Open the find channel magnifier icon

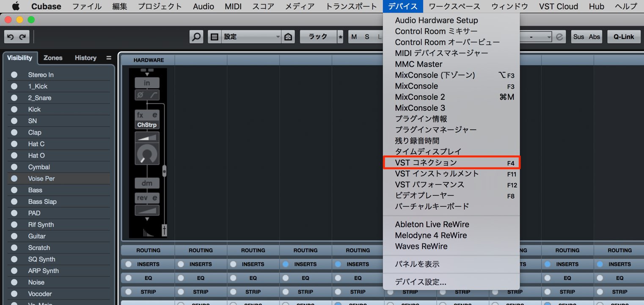(196, 37)
